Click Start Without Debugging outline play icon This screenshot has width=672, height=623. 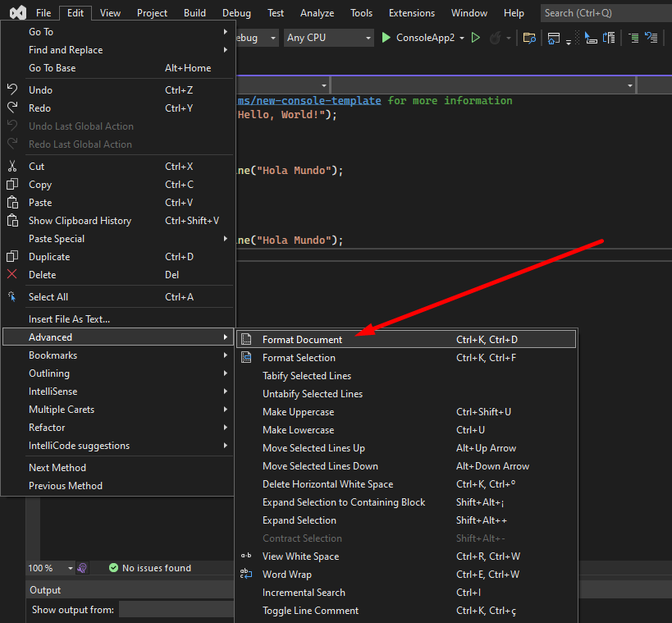tap(476, 38)
